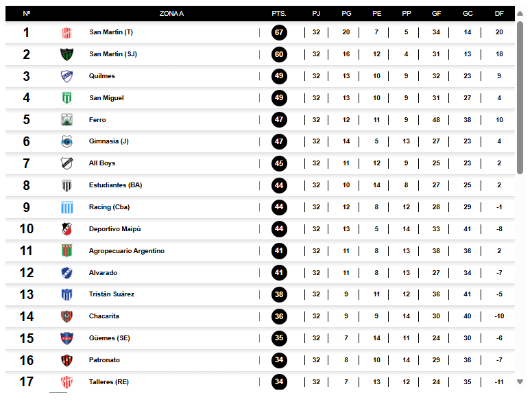Click the vertical scrollbar thumb
The width and height of the screenshot is (532, 402).
coord(520,98)
